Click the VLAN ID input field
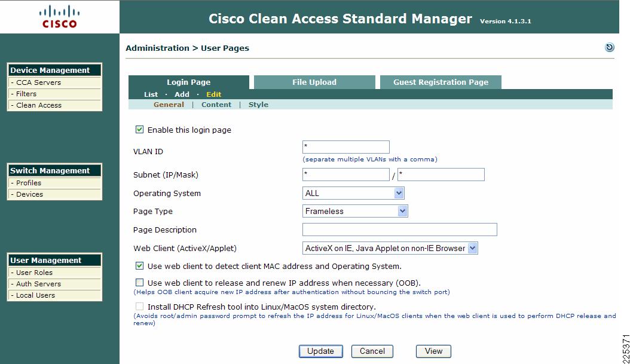The width and height of the screenshot is (630, 364). [346, 146]
